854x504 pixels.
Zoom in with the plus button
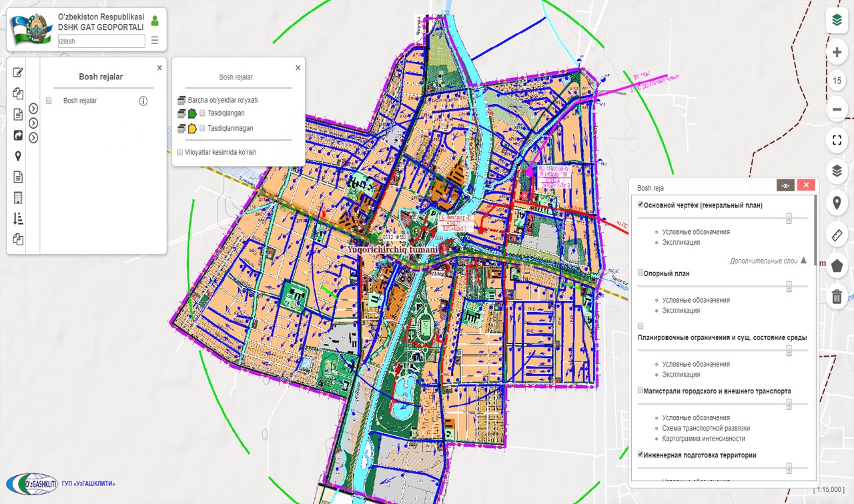coord(837,52)
